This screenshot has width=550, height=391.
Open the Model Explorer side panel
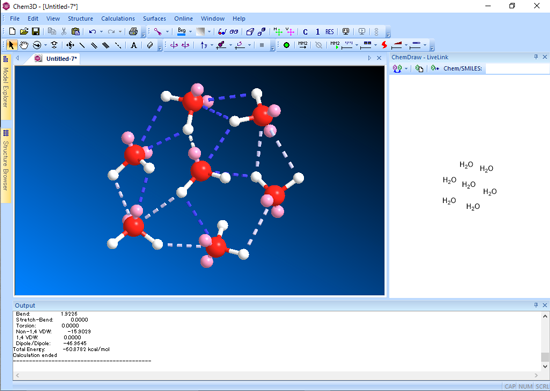6,87
